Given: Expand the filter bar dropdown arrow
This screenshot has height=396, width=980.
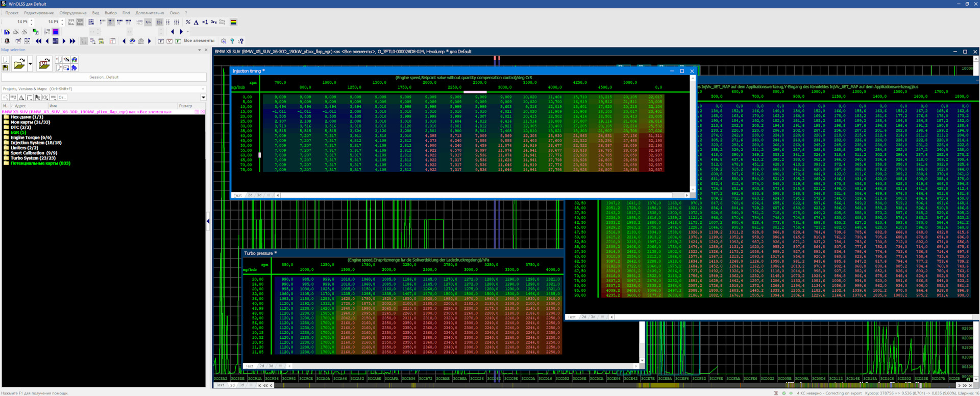Looking at the screenshot, I should coord(203,97).
